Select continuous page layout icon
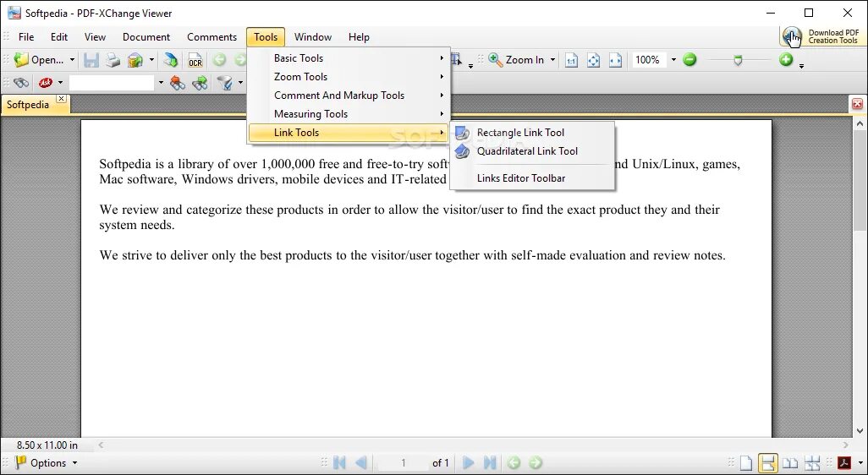Viewport: 868px width, 475px height. pyautogui.click(x=768, y=463)
